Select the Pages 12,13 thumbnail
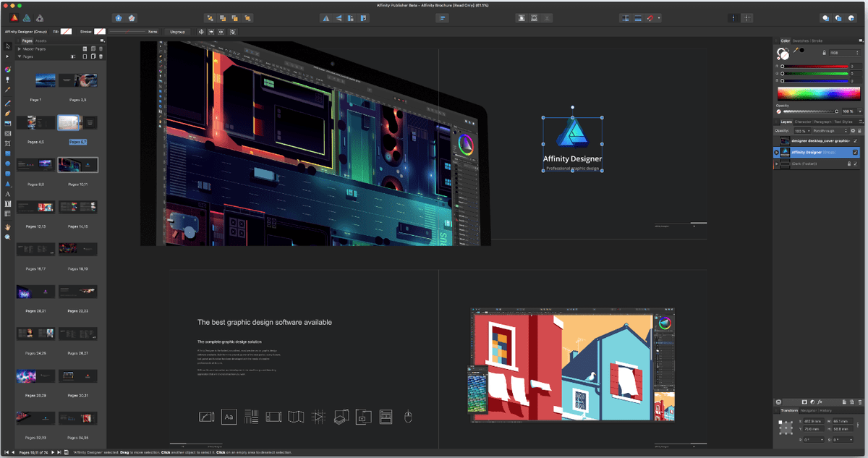The height and width of the screenshot is (458, 868). pyautogui.click(x=35, y=207)
